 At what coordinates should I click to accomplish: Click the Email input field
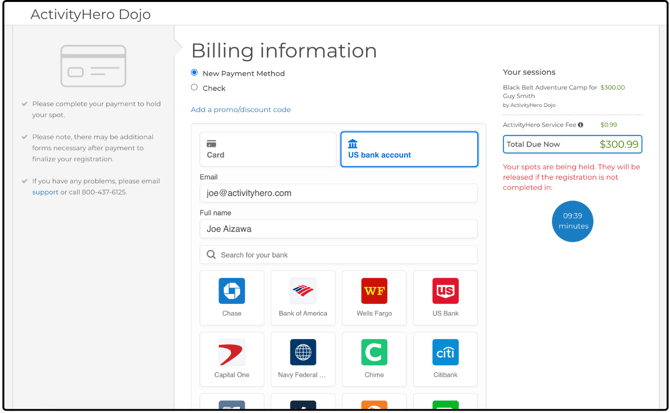(338, 193)
